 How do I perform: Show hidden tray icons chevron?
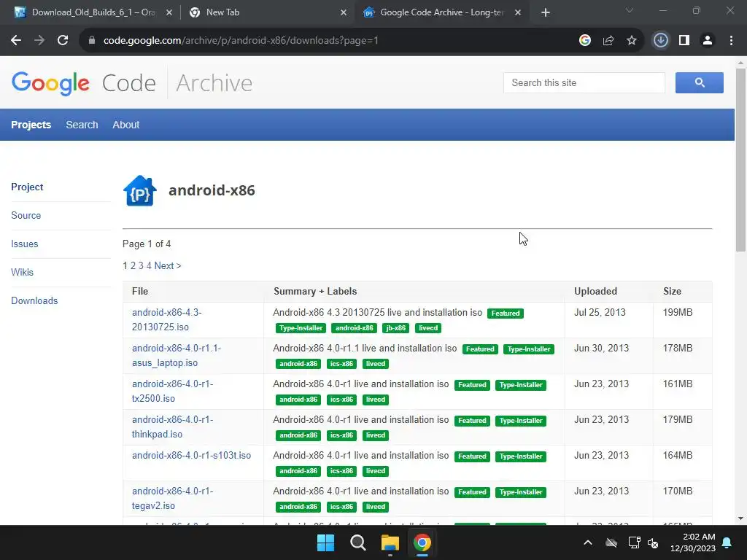[588, 542]
